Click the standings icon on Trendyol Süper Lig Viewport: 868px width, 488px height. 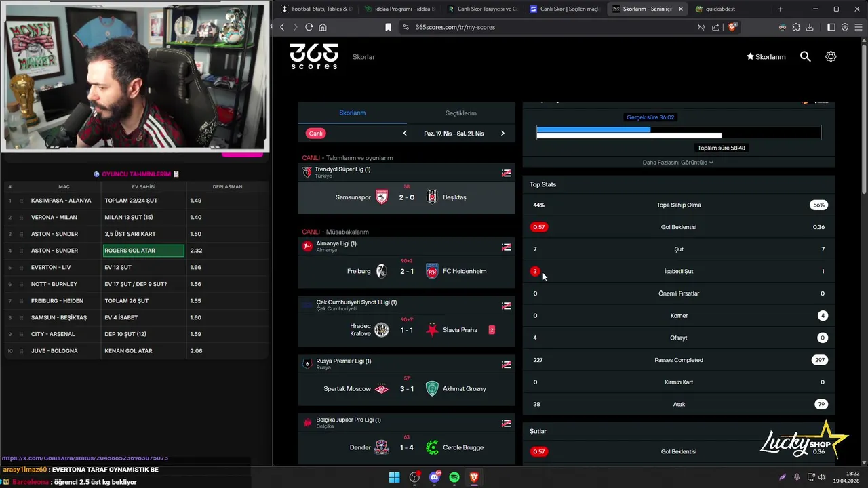coord(506,173)
